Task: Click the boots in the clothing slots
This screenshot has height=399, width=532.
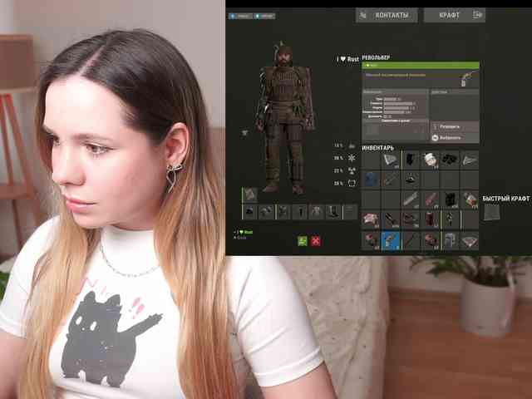Action: point(332,213)
